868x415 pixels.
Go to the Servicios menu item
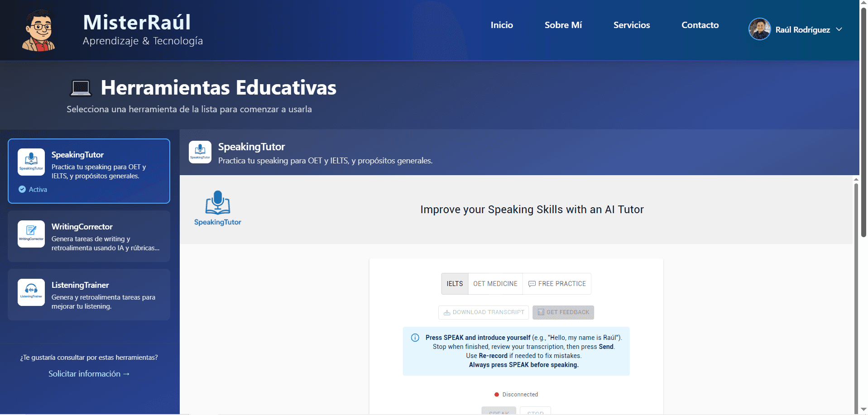(631, 25)
